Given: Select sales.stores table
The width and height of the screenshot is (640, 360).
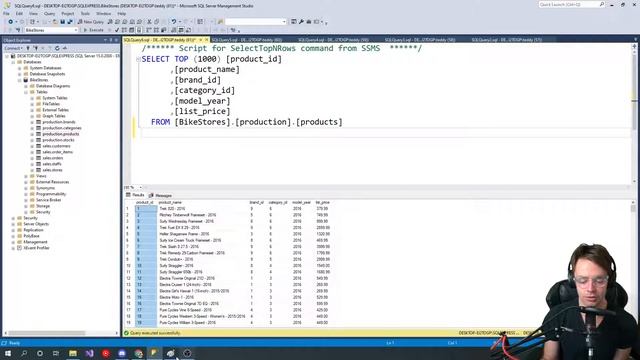Looking at the screenshot, I should [52, 170].
